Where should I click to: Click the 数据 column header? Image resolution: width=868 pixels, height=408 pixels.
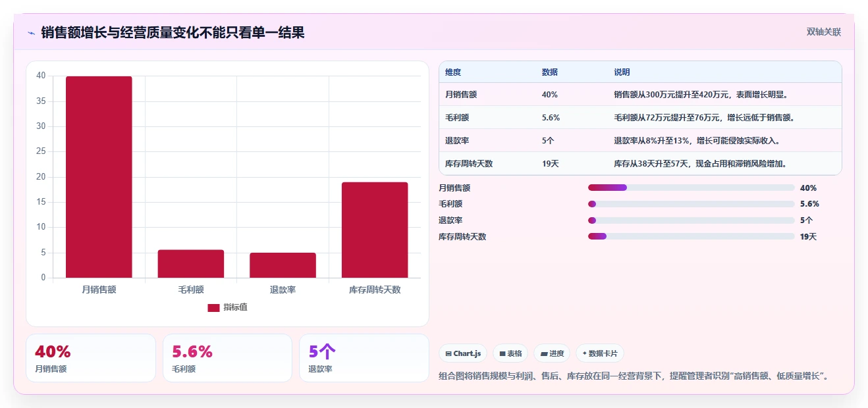coord(550,72)
